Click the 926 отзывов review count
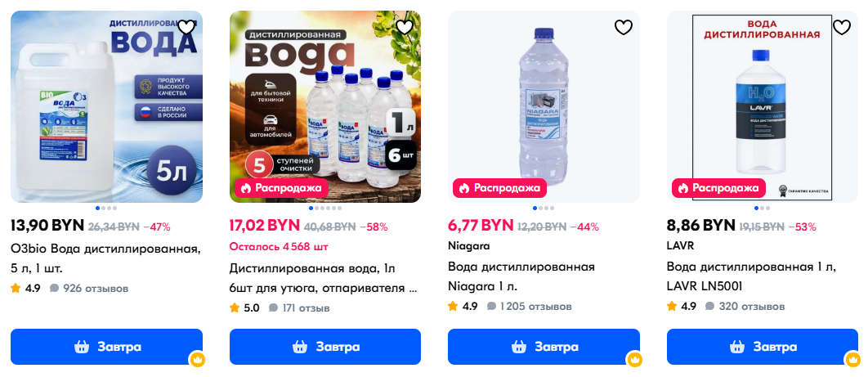Image resolution: width=868 pixels, height=377 pixels. (x=89, y=288)
